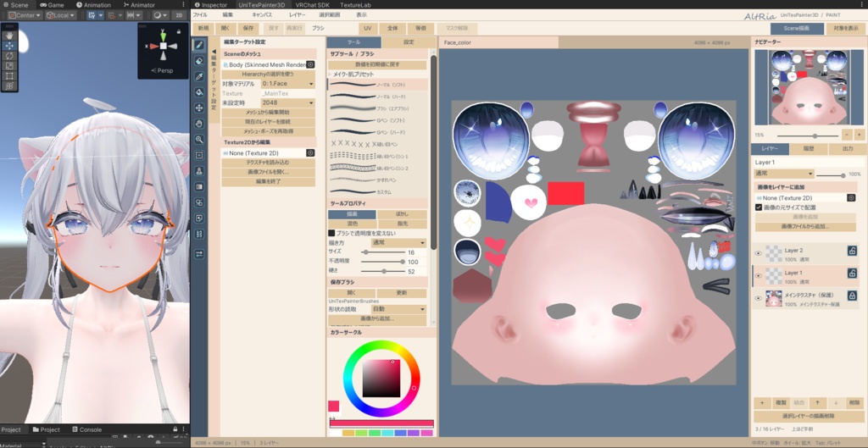Select Unity Scene rect transform tool

click(x=9, y=75)
